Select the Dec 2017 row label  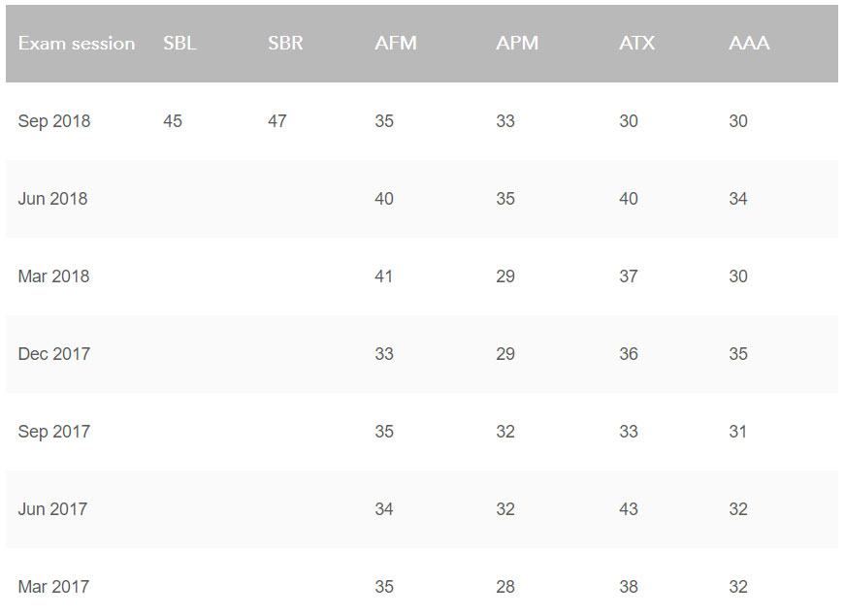[54, 354]
